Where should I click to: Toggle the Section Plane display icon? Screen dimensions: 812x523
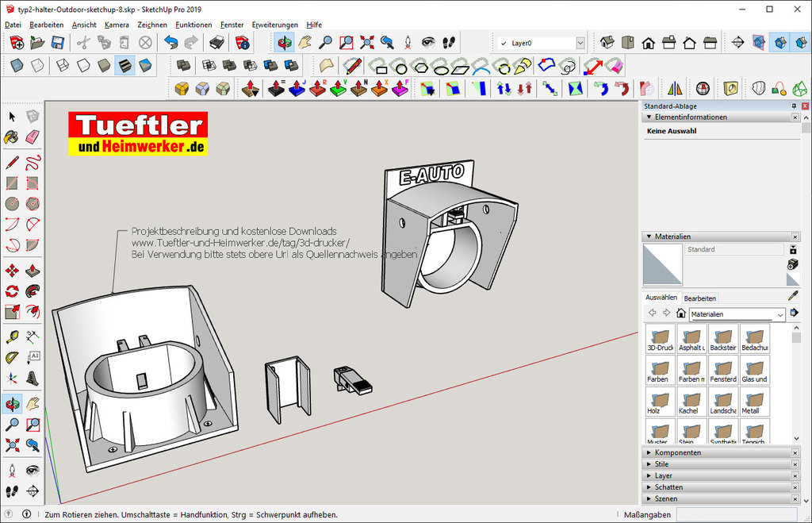[759, 43]
